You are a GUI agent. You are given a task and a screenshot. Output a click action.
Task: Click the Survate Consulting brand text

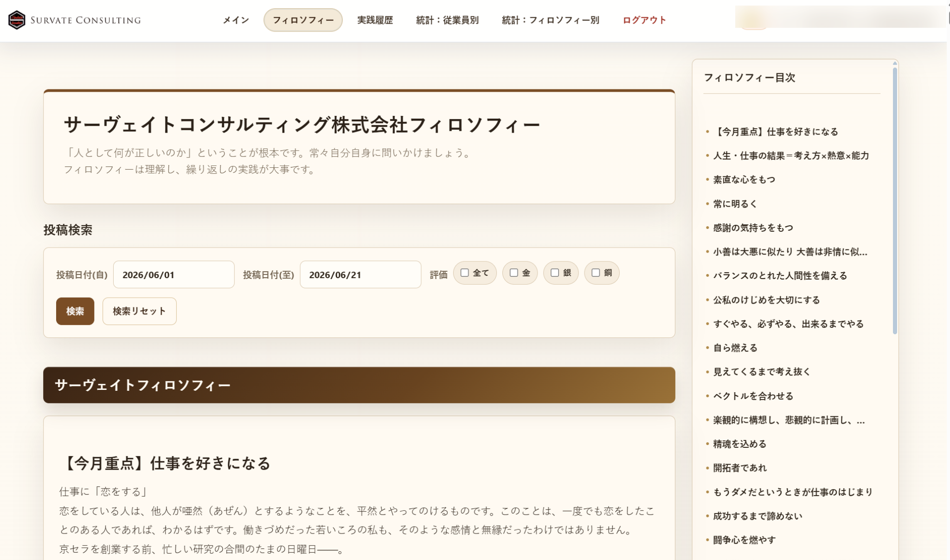coord(86,20)
